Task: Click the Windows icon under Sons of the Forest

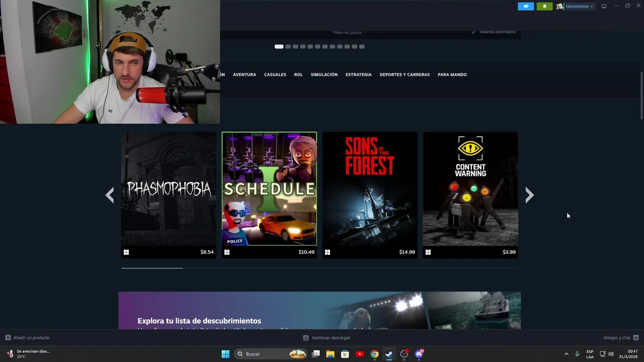Action: pos(328,252)
